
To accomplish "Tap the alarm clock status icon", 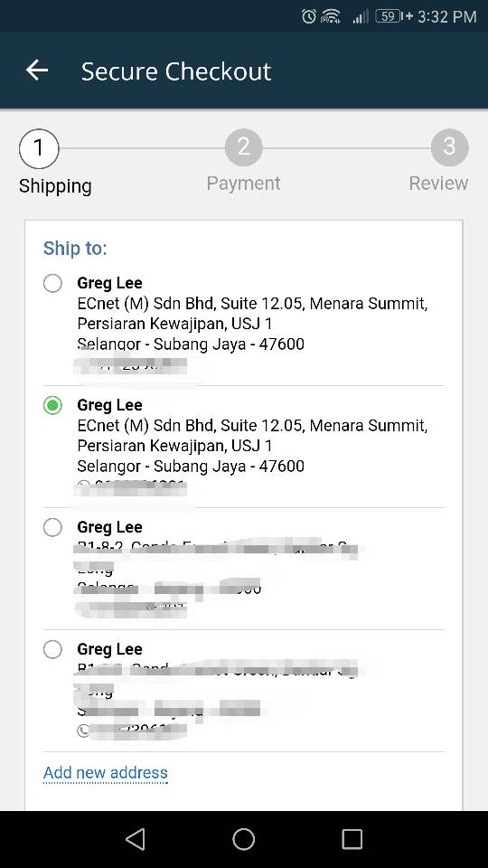I will point(309,16).
